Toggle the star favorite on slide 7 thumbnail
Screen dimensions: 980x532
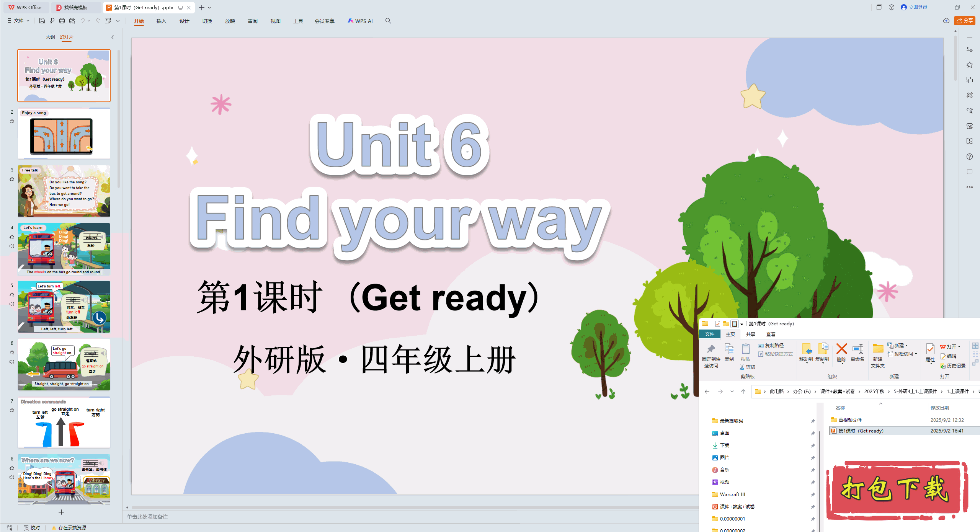pos(11,410)
